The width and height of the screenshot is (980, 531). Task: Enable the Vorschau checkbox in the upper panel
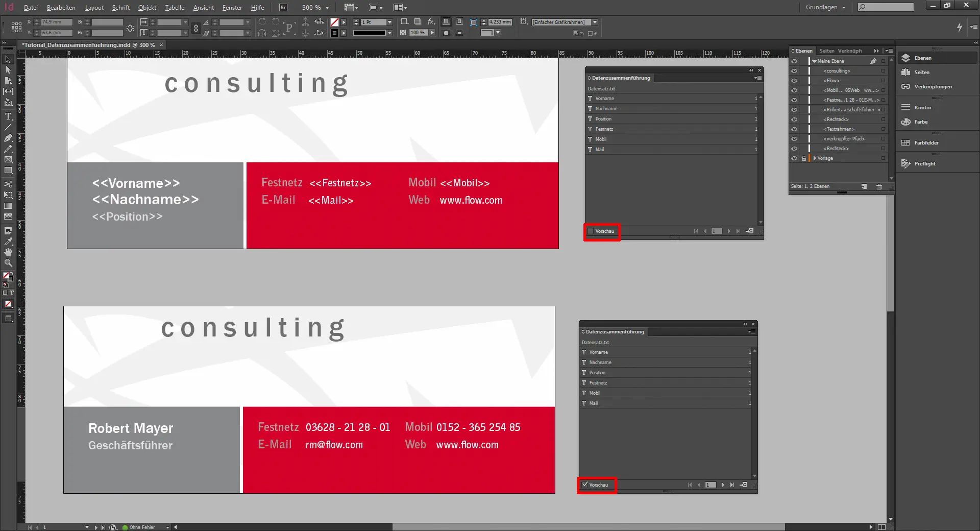(591, 231)
